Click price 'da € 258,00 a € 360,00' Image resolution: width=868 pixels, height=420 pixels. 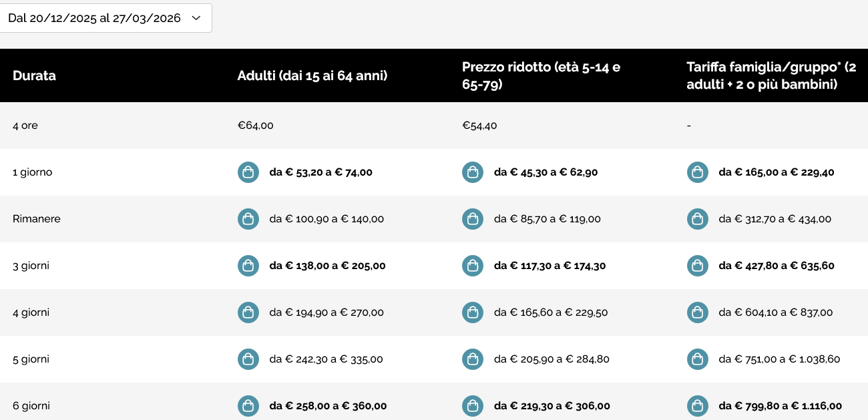[328, 406]
